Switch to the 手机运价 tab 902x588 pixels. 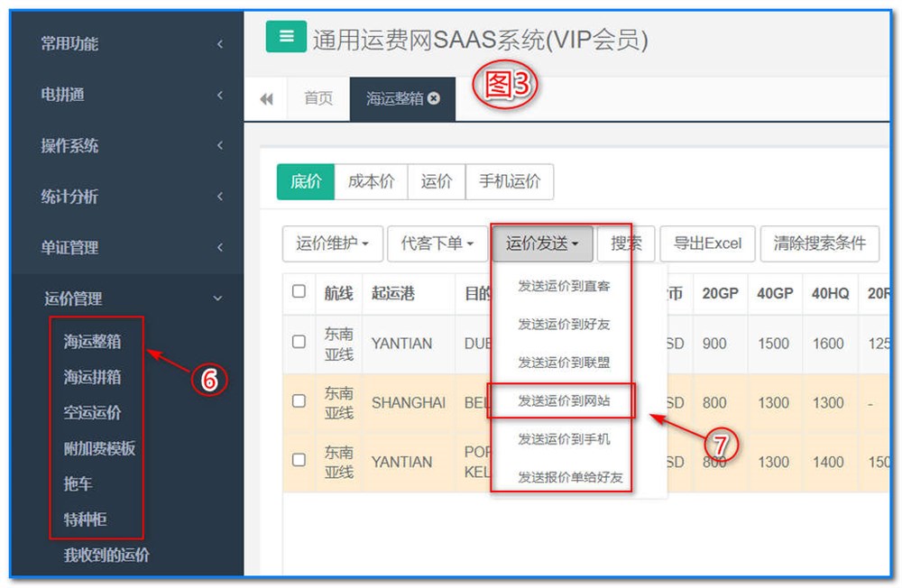[x=510, y=181]
